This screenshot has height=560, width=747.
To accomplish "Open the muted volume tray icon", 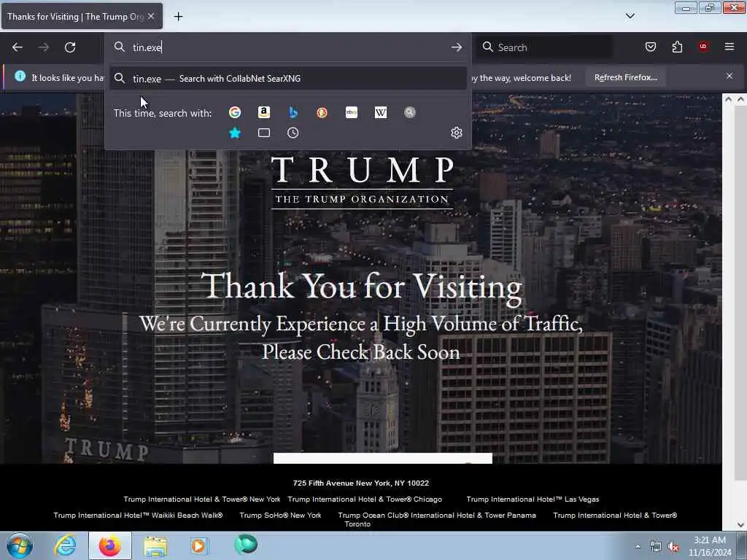I will pyautogui.click(x=673, y=547).
